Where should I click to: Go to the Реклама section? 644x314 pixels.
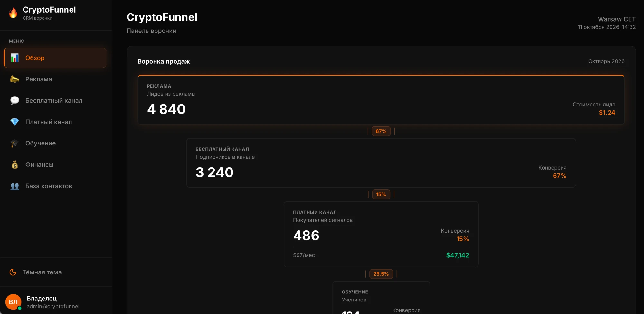[x=55, y=79]
